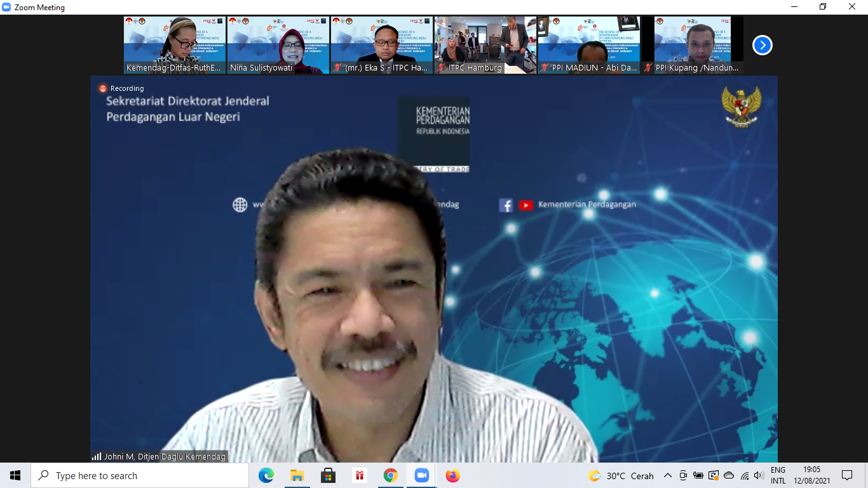Select ITPC Hamburg participant video thumbnail
This screenshot has height=488, width=868.
485,45
